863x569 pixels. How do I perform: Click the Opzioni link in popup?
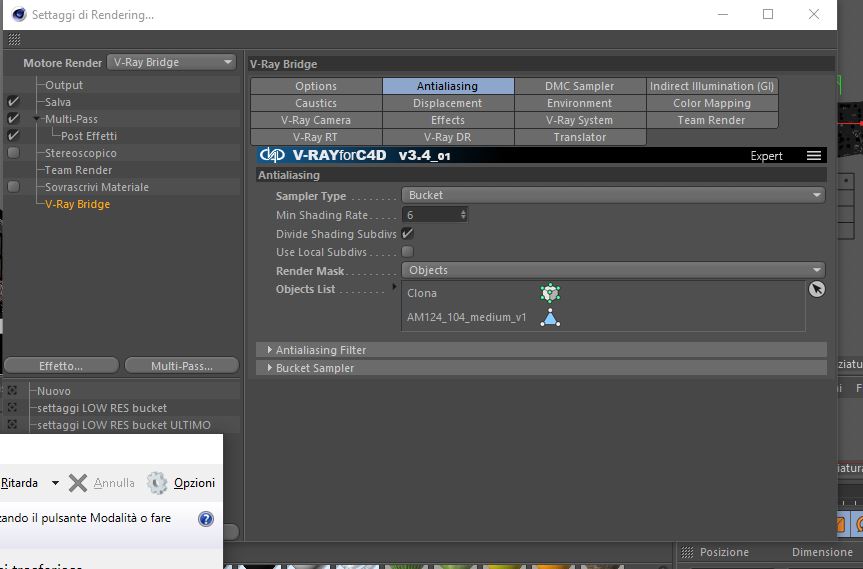pyautogui.click(x=194, y=483)
